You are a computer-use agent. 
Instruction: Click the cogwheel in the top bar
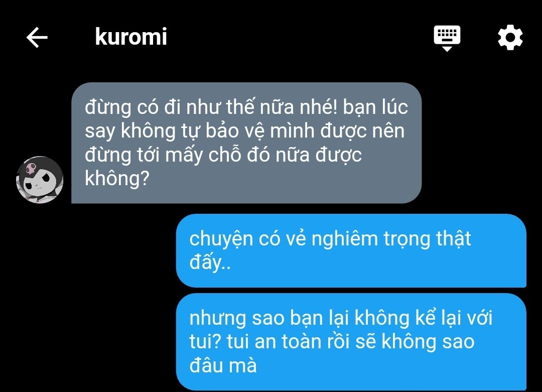[x=510, y=37]
